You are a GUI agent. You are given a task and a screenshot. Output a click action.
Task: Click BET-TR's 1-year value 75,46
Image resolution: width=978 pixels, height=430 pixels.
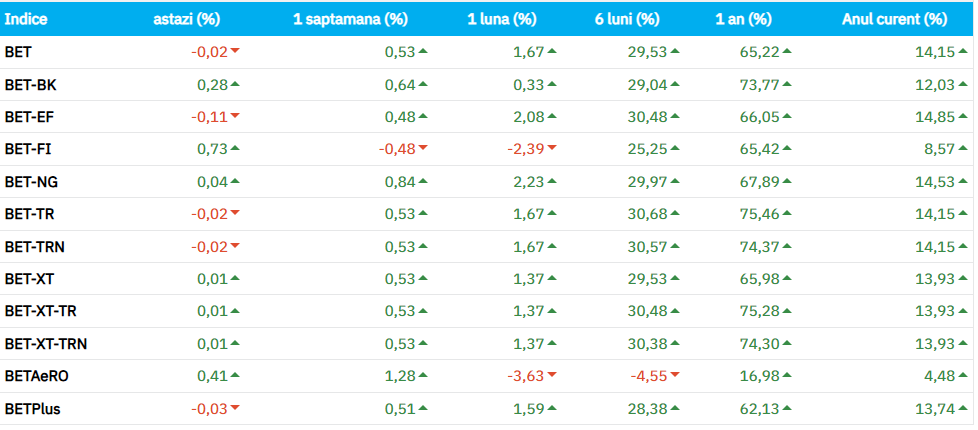[x=757, y=214]
